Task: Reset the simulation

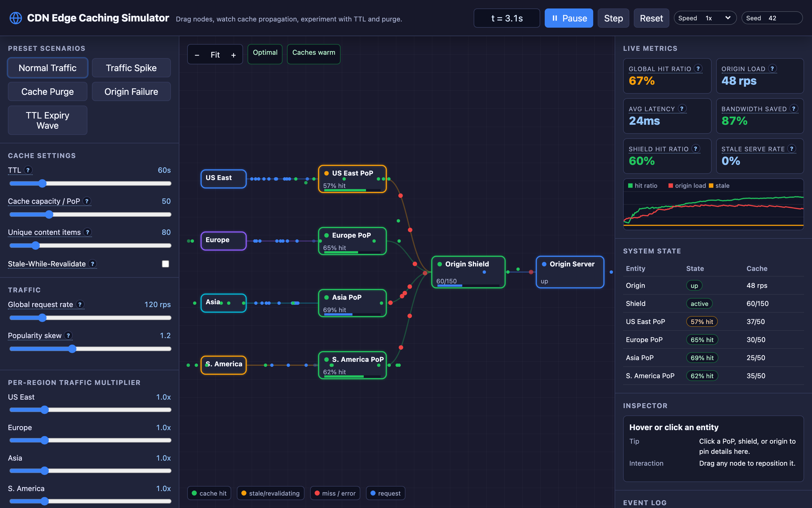Action: [651, 18]
